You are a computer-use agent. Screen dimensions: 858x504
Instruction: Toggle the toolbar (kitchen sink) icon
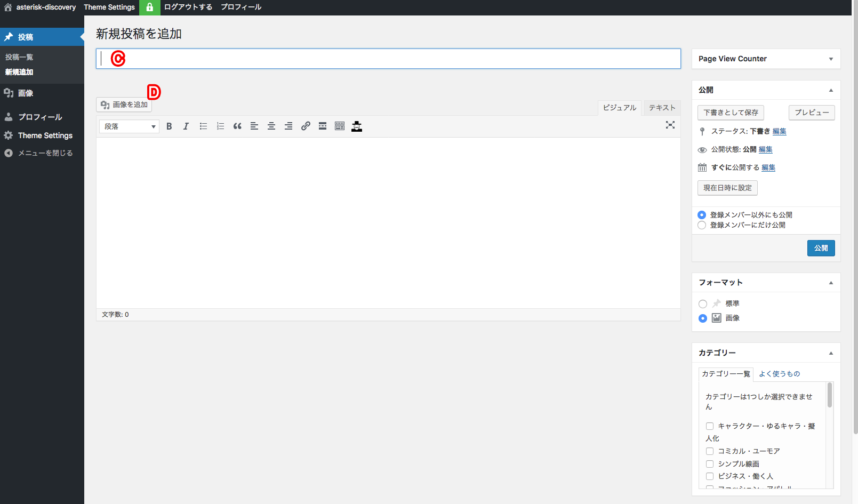click(x=340, y=126)
